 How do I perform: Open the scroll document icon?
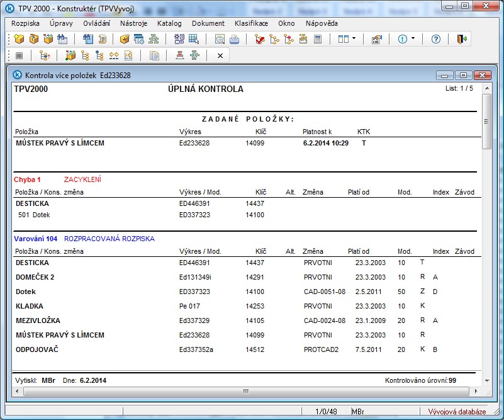(x=102, y=39)
